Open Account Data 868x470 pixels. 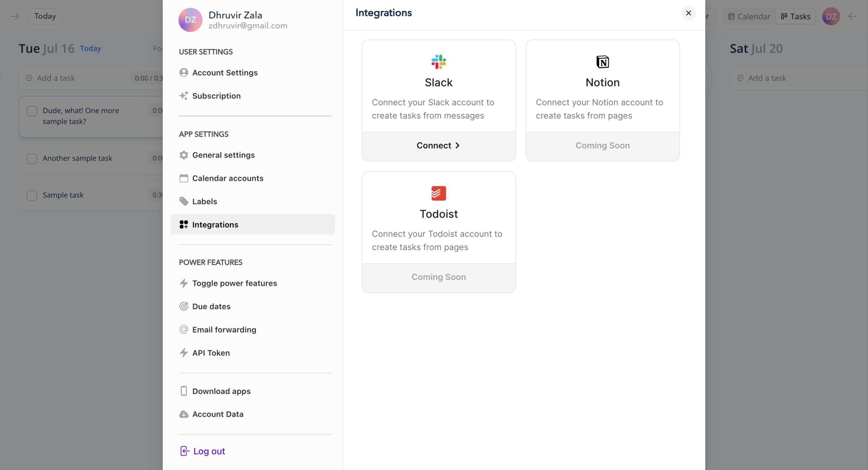pos(253,414)
